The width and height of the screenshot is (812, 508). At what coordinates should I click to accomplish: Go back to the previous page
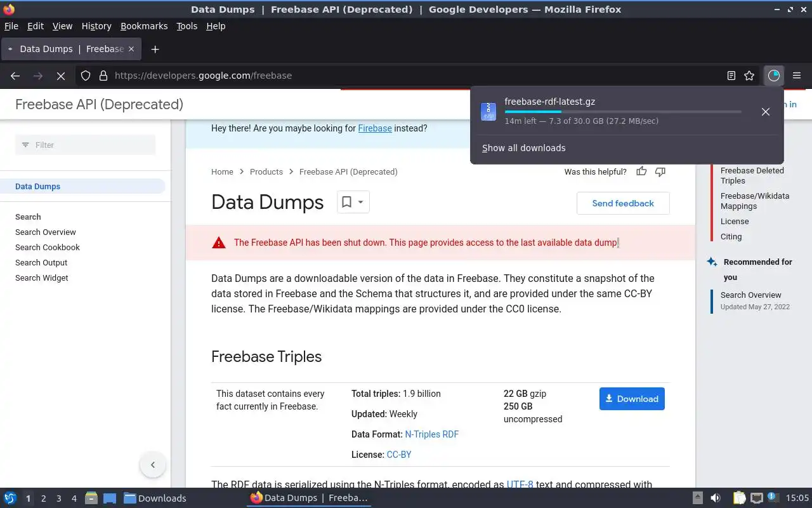coord(15,76)
